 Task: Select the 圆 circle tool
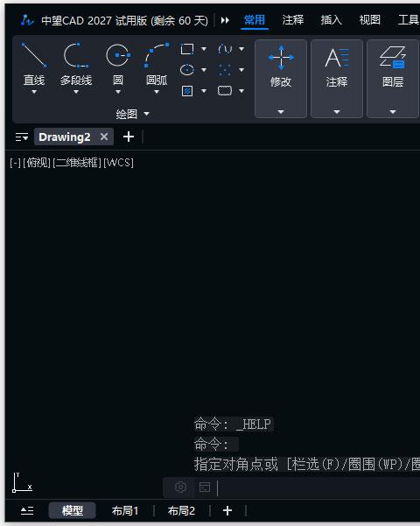tap(118, 63)
